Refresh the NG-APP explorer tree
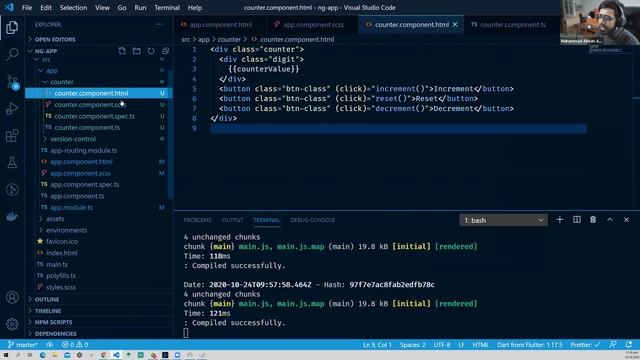This screenshot has width=640, height=360. 151,51
